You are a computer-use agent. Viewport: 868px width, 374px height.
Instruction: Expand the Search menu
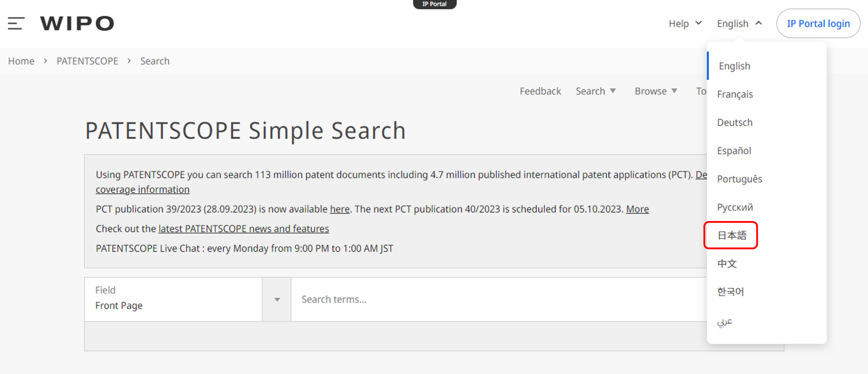tap(595, 91)
